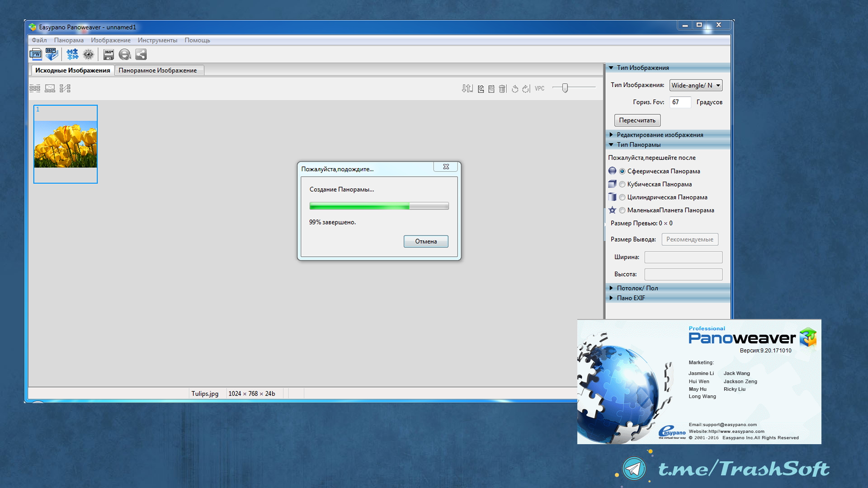Click the little planet star icon

click(612, 210)
